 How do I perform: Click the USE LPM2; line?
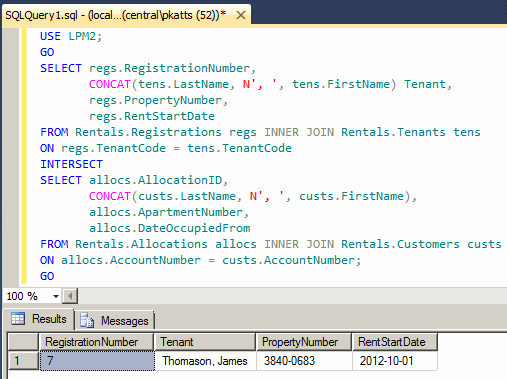[71, 36]
